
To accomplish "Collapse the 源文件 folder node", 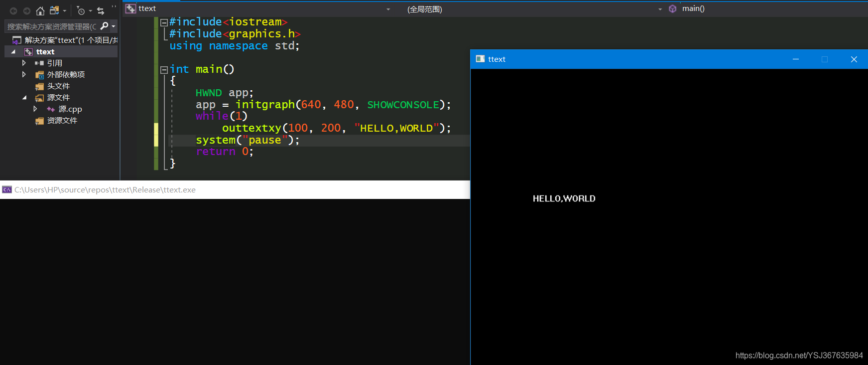I will [24, 98].
